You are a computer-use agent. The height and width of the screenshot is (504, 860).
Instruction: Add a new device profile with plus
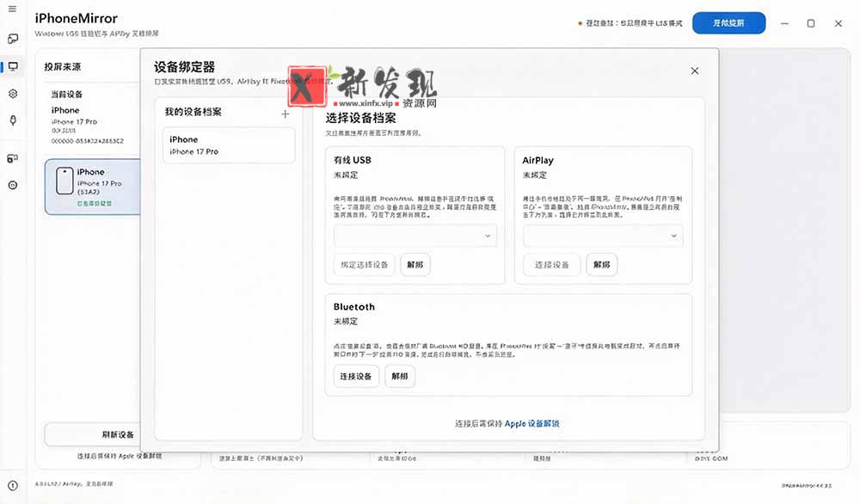pyautogui.click(x=286, y=114)
